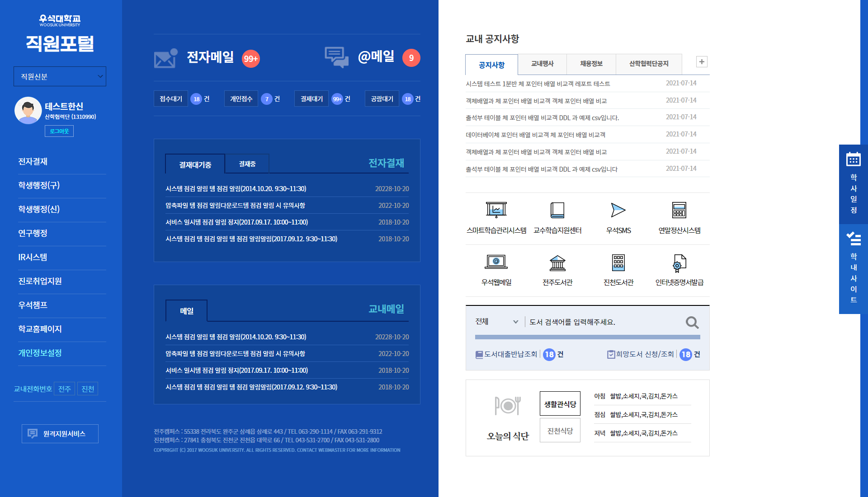
Task: Select the 결재중 approval tab
Action: [247, 164]
